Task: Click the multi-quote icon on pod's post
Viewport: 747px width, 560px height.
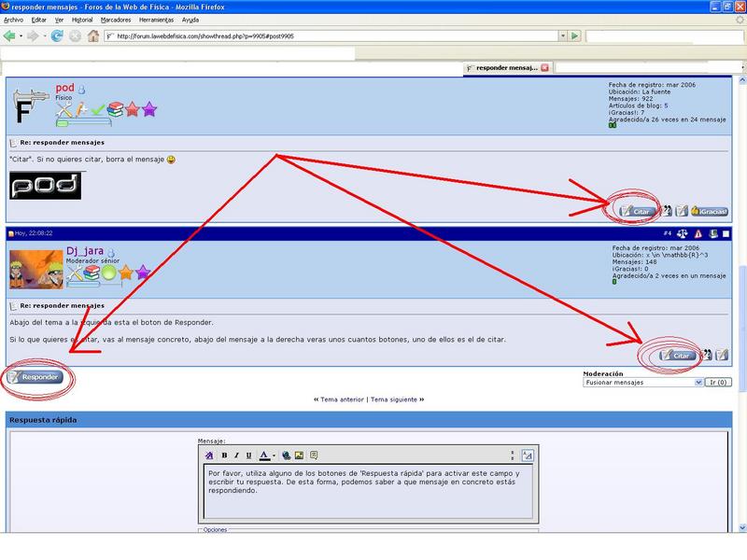Action: click(x=668, y=211)
